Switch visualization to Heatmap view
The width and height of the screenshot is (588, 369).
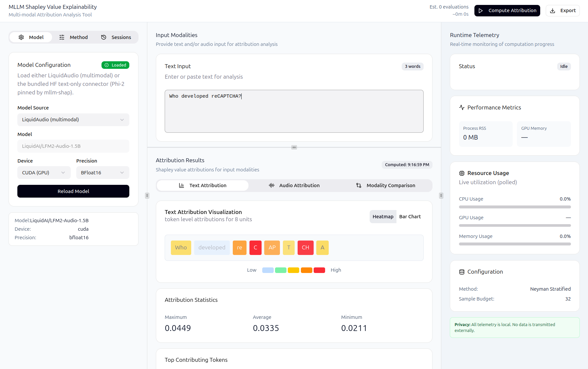pos(383,217)
